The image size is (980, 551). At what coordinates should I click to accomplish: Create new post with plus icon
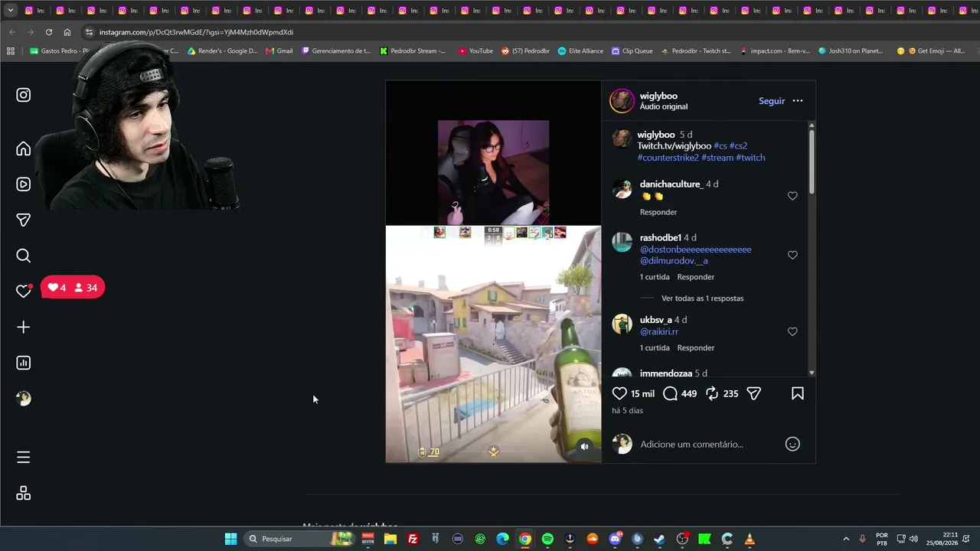(x=24, y=328)
